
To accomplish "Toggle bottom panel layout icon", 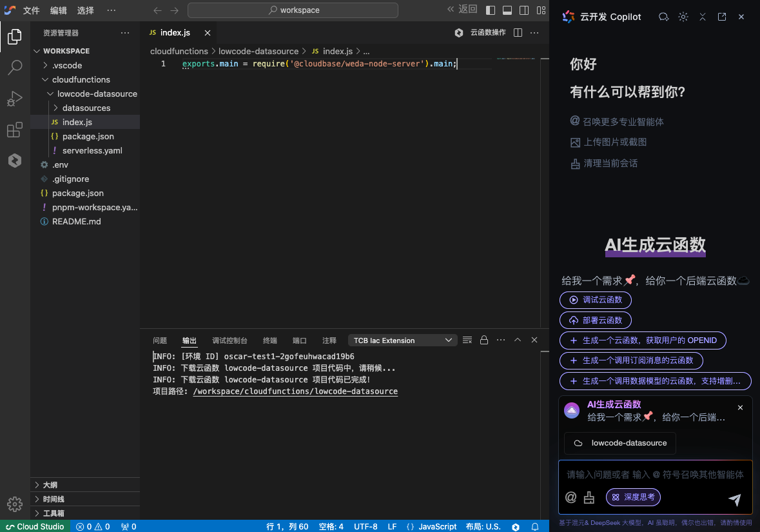I will 507,10.
